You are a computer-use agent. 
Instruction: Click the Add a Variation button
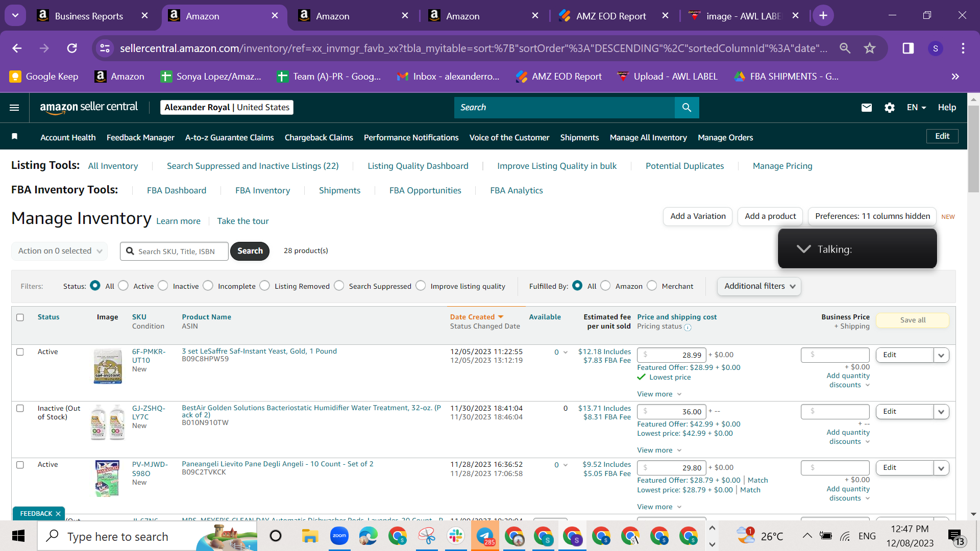click(698, 216)
